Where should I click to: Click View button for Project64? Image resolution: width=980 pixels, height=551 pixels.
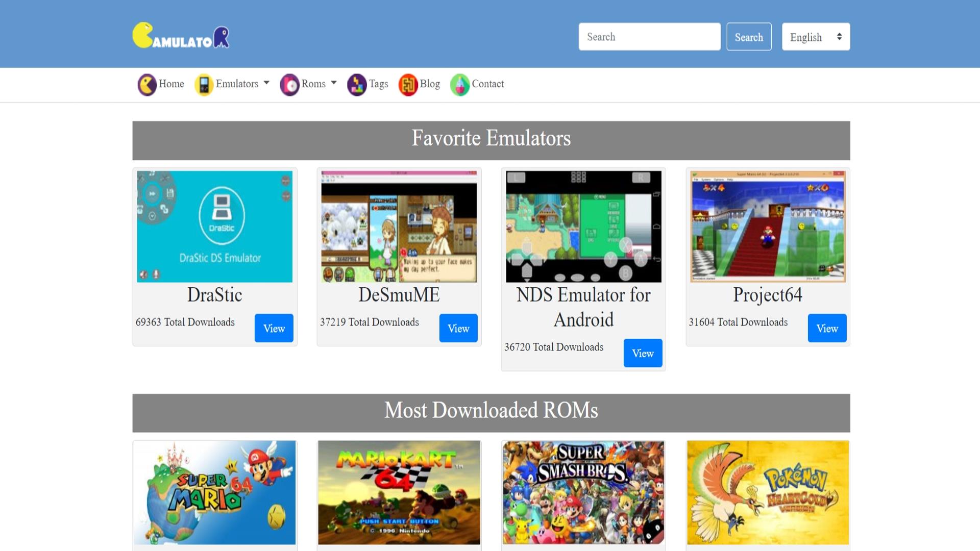(826, 328)
